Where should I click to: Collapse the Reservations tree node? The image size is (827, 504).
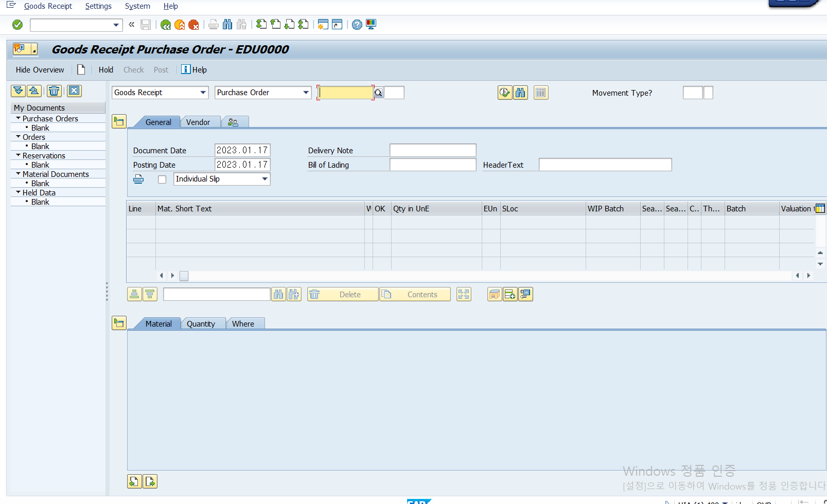[x=19, y=155]
